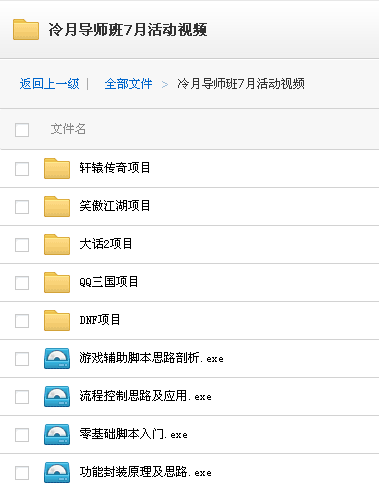Check the box for 轩辕传奇项目
This screenshot has height=489, width=379.
[22, 169]
